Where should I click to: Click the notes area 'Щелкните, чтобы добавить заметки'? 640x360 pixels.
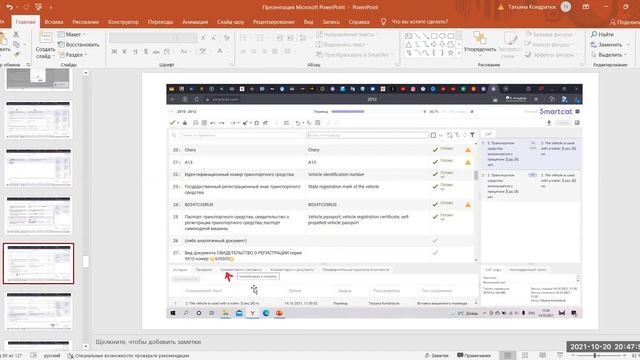(148, 342)
